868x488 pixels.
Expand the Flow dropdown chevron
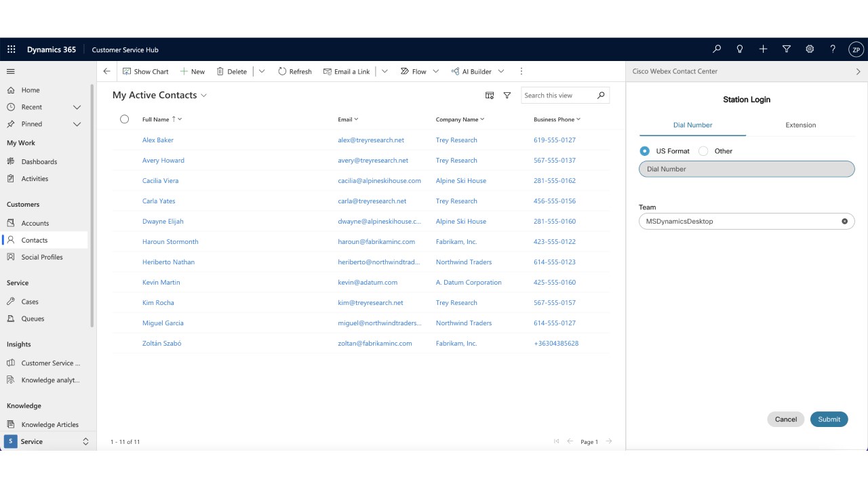coord(436,71)
